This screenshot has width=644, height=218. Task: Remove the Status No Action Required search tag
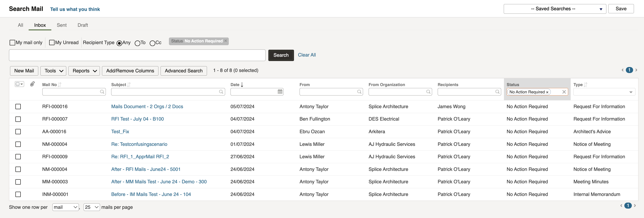pyautogui.click(x=226, y=41)
